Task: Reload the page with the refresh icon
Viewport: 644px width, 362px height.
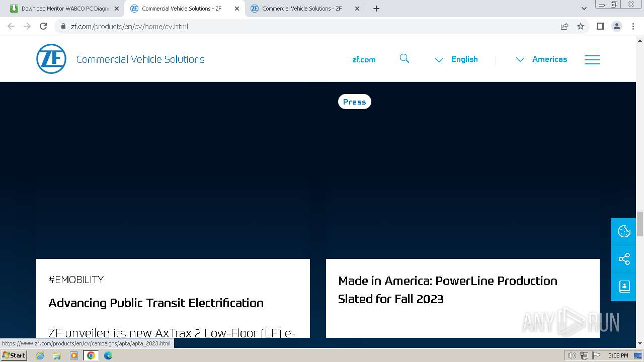Action: click(43, 26)
